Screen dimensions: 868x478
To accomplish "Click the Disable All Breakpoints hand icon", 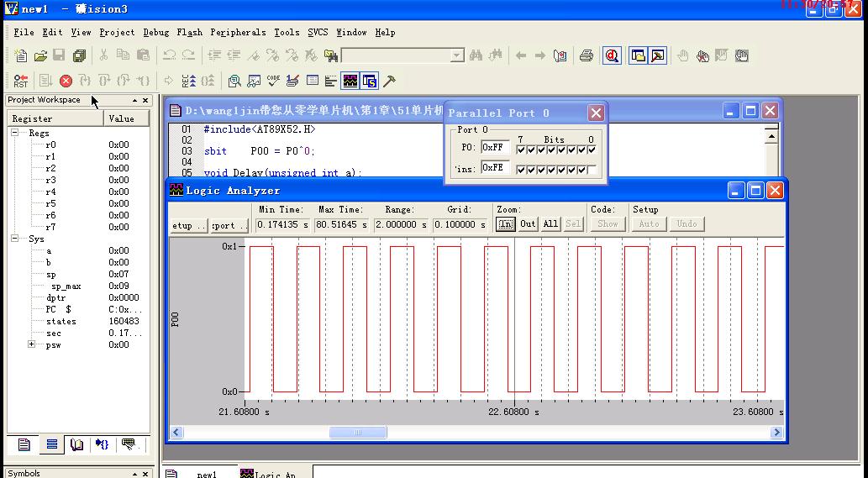I will [x=741, y=55].
